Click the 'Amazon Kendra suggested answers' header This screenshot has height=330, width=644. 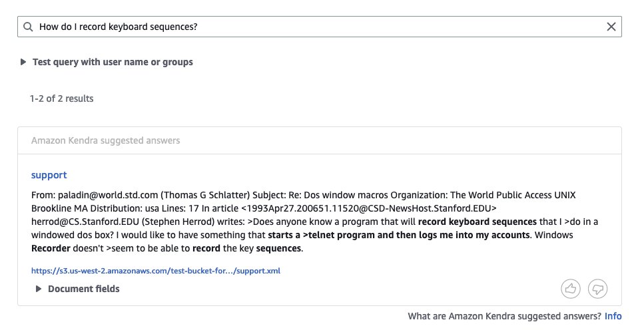(x=105, y=140)
